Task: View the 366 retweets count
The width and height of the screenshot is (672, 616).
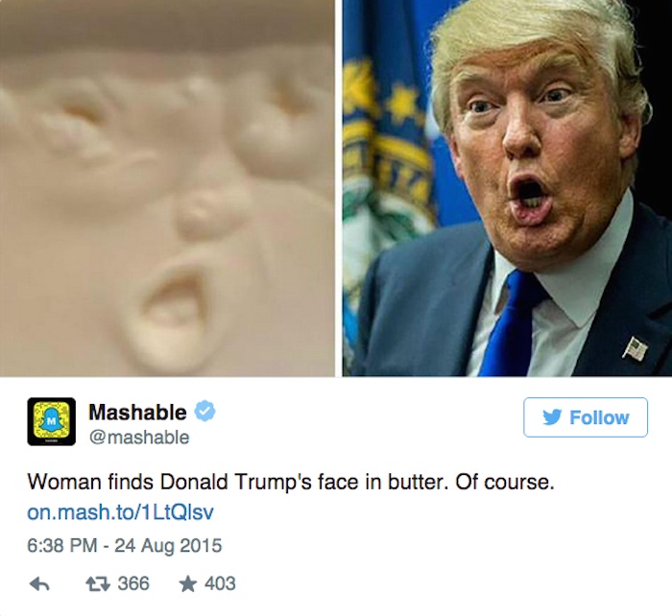Action: tap(133, 583)
